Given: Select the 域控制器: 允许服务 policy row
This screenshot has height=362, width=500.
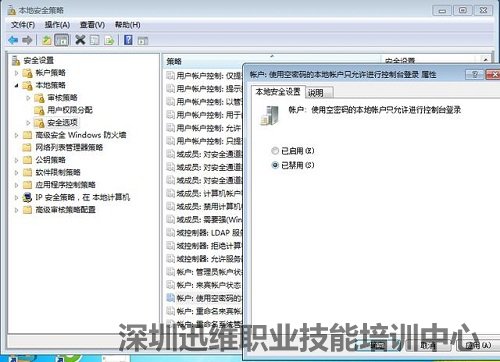Looking at the screenshot, I should (x=204, y=259).
